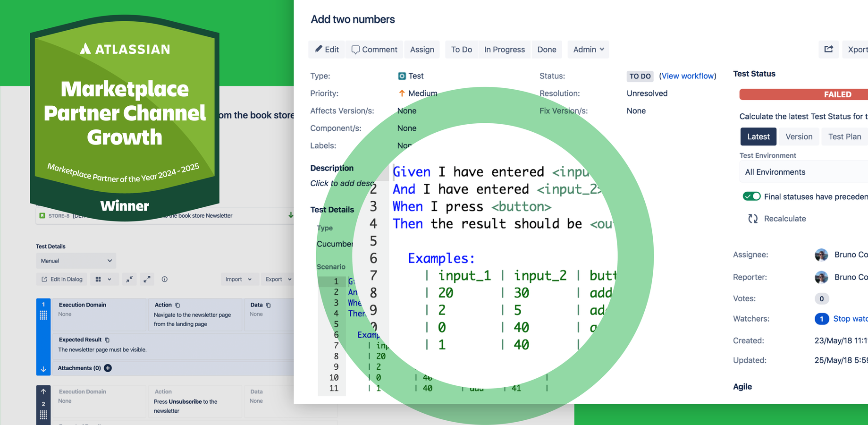Click the Medium priority arrow icon
The width and height of the screenshot is (868, 425).
[x=402, y=93]
